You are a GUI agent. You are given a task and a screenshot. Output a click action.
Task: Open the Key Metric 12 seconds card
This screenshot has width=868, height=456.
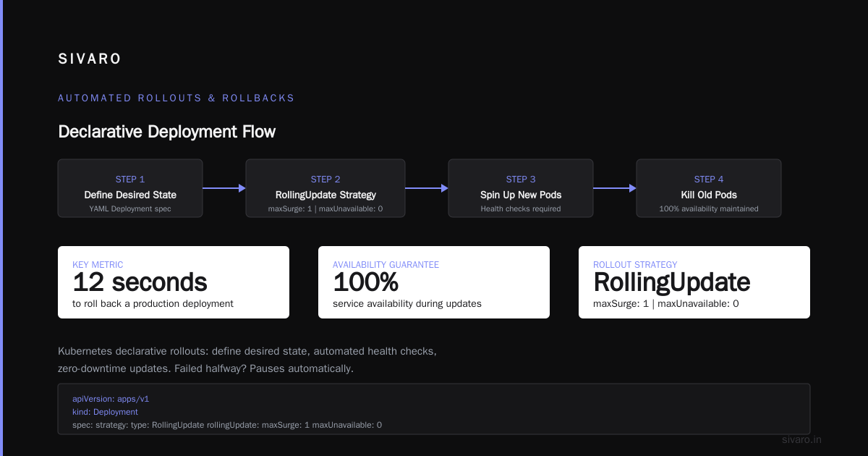click(x=174, y=282)
